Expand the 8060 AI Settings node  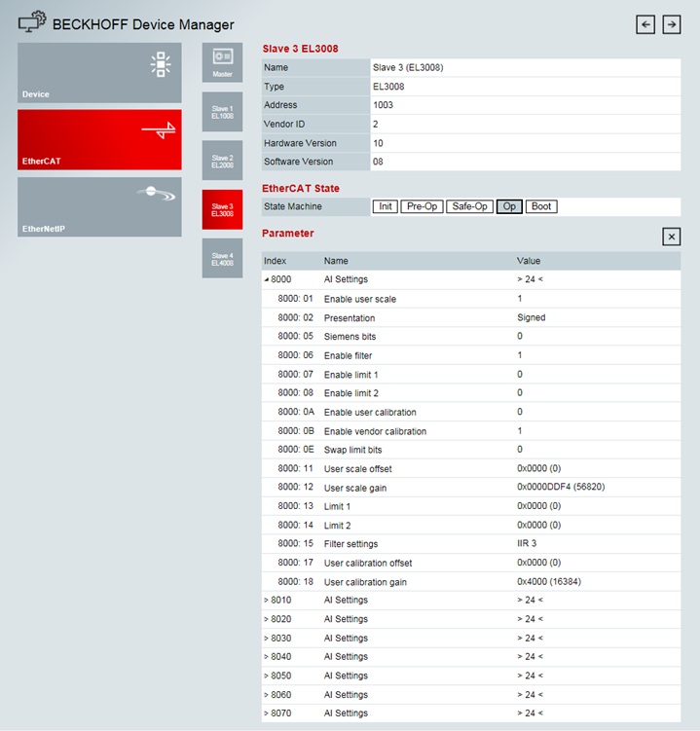(x=267, y=695)
